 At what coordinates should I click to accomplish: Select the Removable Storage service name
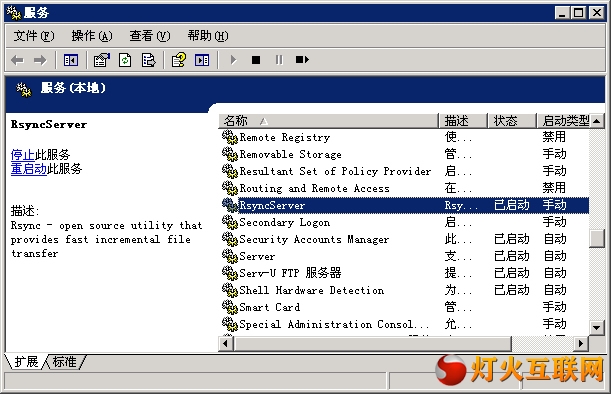pyautogui.click(x=290, y=155)
